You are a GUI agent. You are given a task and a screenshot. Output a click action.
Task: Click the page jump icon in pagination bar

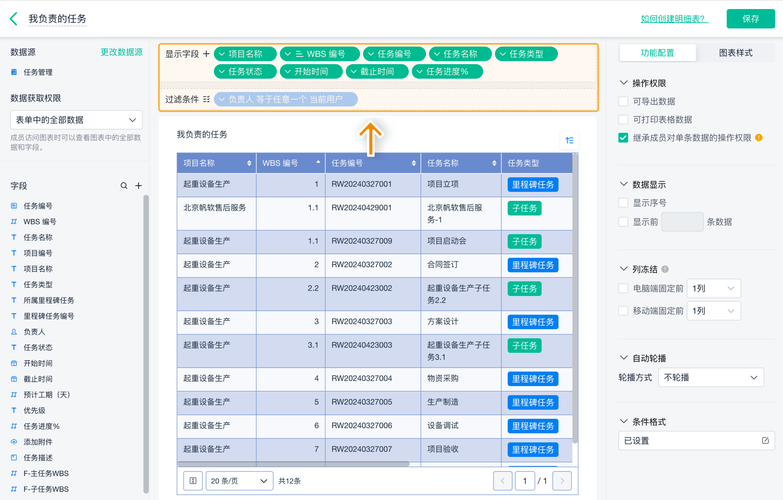click(x=193, y=481)
